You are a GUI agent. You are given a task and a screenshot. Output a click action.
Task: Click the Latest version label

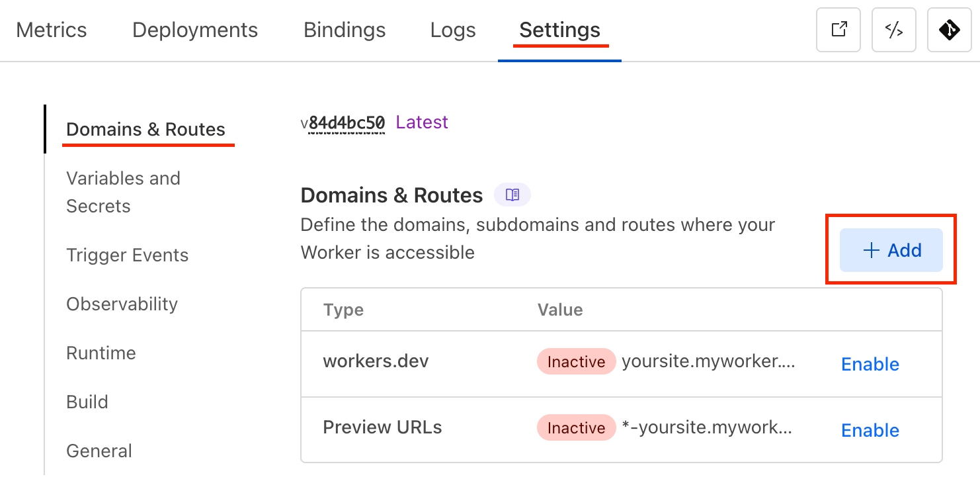click(422, 122)
